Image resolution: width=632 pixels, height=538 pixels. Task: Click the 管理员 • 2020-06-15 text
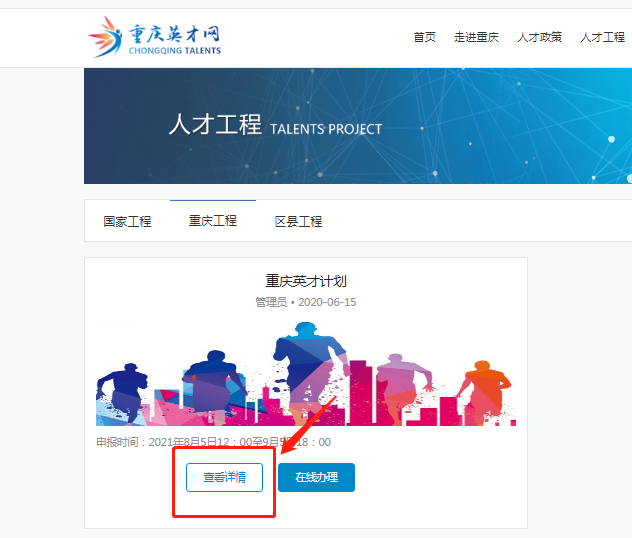(306, 302)
